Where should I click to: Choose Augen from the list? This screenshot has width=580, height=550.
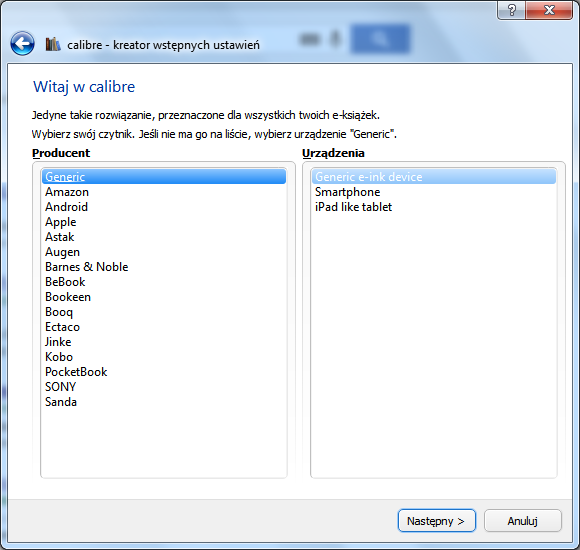(164, 252)
